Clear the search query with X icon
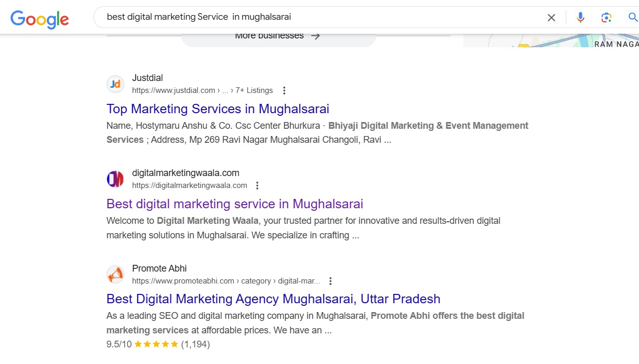639x364 pixels. click(x=551, y=18)
